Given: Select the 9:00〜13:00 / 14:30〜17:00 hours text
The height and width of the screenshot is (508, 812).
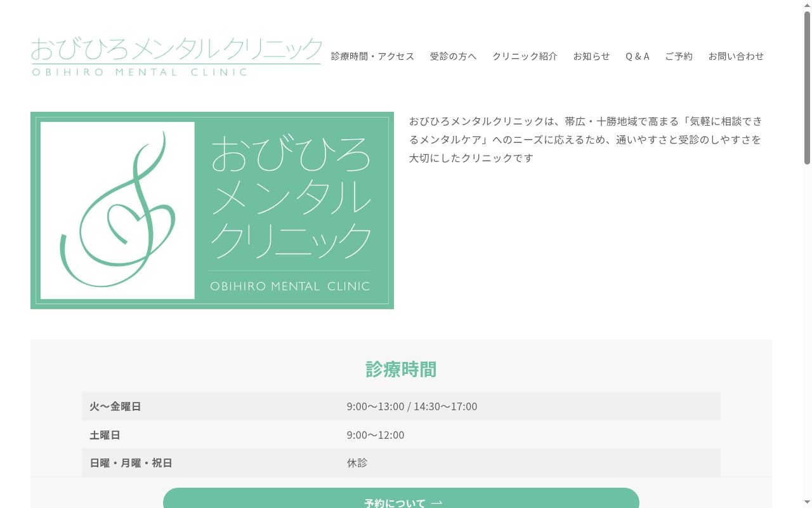Looking at the screenshot, I should tap(412, 406).
